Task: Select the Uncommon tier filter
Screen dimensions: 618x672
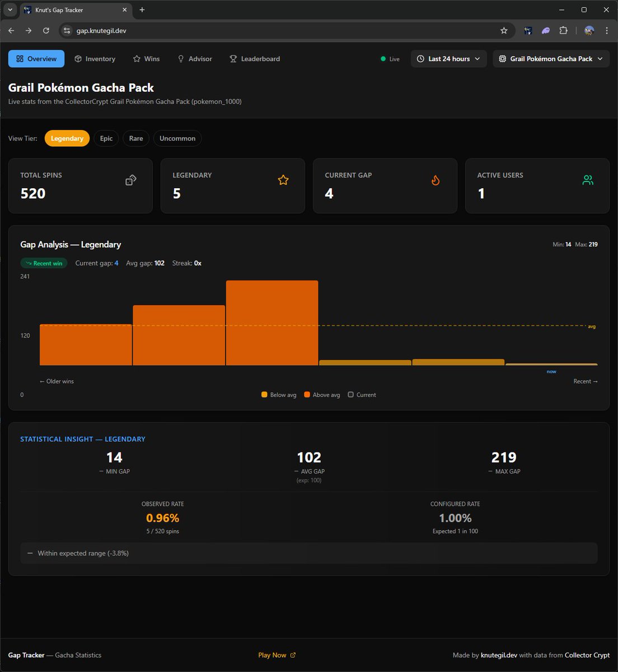Action: [x=177, y=138]
